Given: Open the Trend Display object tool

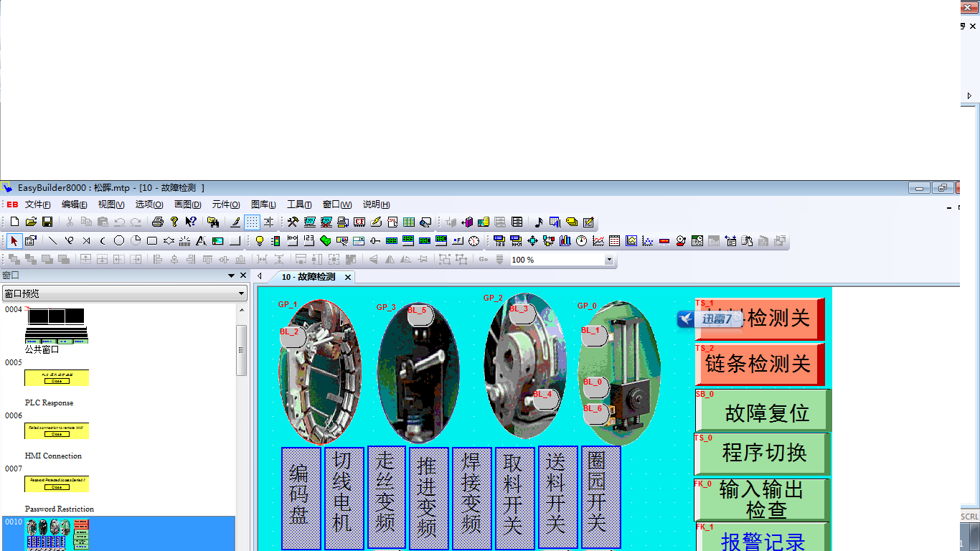Looking at the screenshot, I should pos(598,241).
